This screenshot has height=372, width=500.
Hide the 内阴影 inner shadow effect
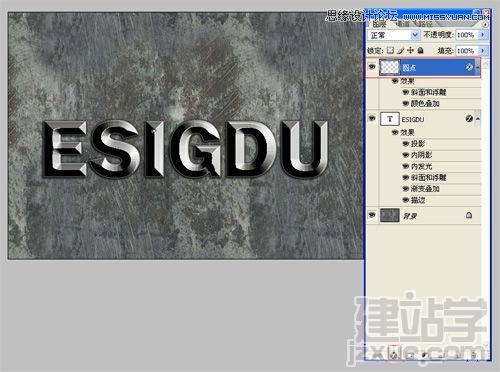[406, 155]
